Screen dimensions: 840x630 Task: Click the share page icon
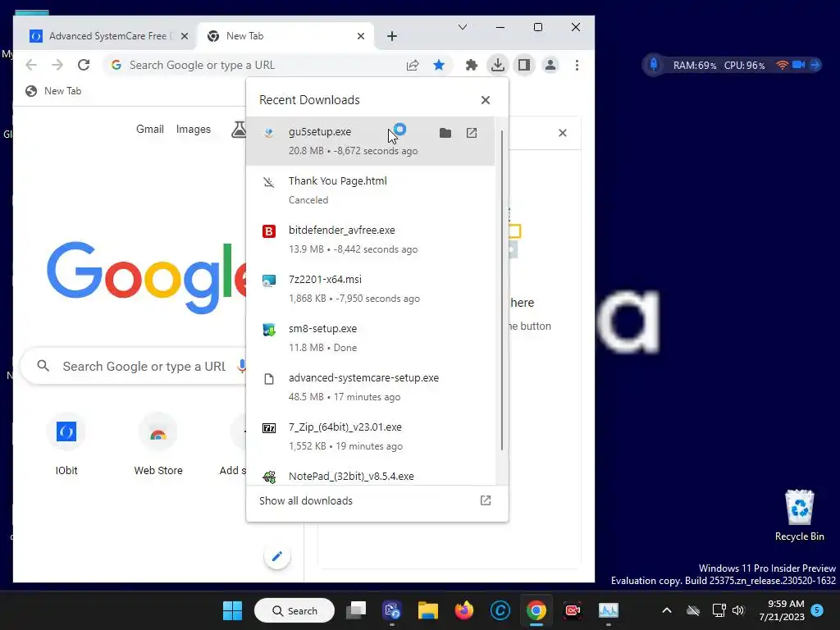(x=413, y=66)
